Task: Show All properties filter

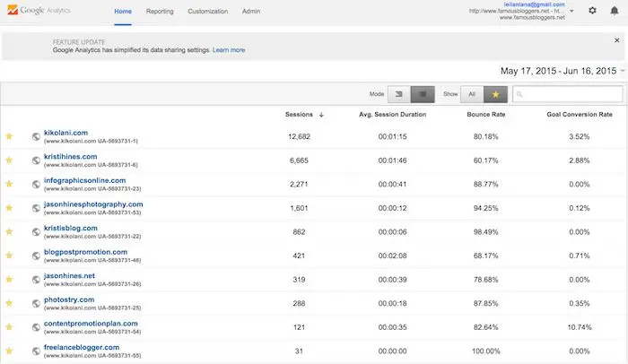Action: coord(470,93)
